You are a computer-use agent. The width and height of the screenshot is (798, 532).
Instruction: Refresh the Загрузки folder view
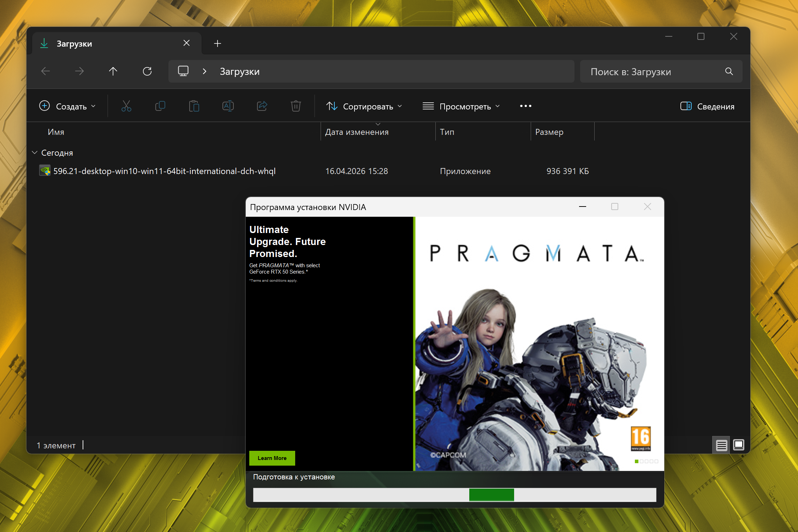coord(147,71)
